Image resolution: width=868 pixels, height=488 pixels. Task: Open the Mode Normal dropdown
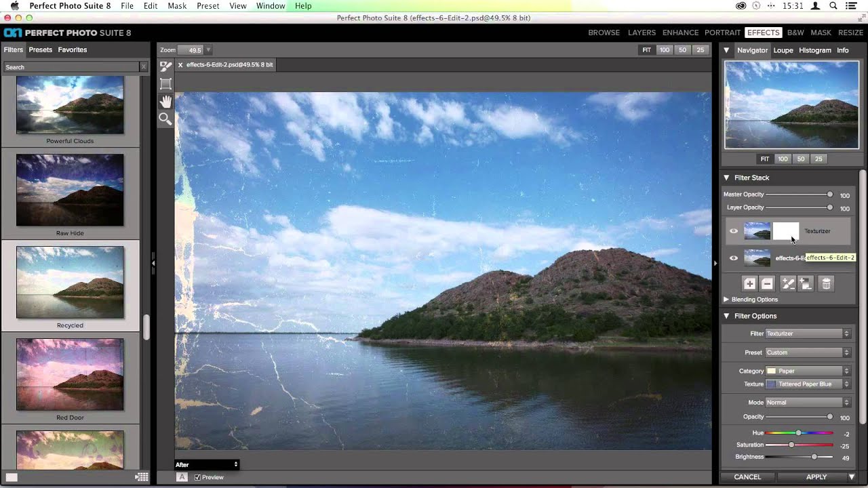[808, 403]
